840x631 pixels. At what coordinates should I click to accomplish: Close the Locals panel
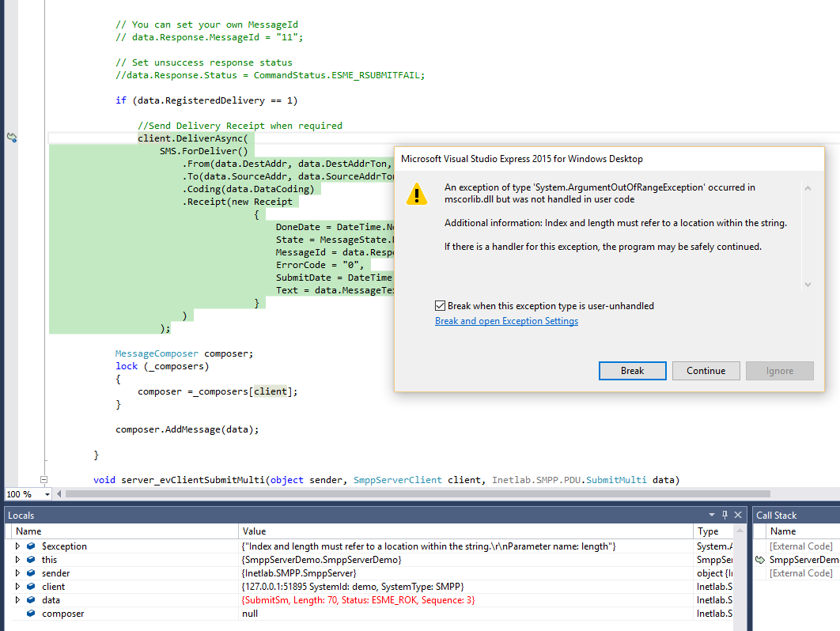pyautogui.click(x=738, y=515)
